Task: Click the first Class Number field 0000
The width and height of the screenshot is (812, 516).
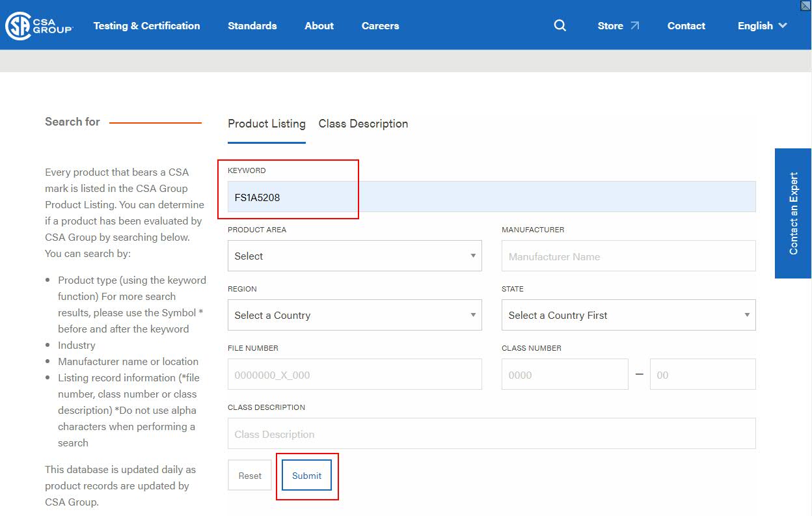Action: click(565, 374)
